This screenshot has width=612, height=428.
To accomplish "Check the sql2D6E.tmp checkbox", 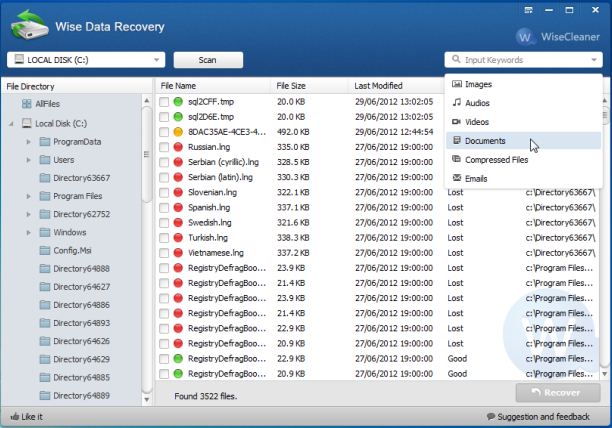I will [164, 117].
